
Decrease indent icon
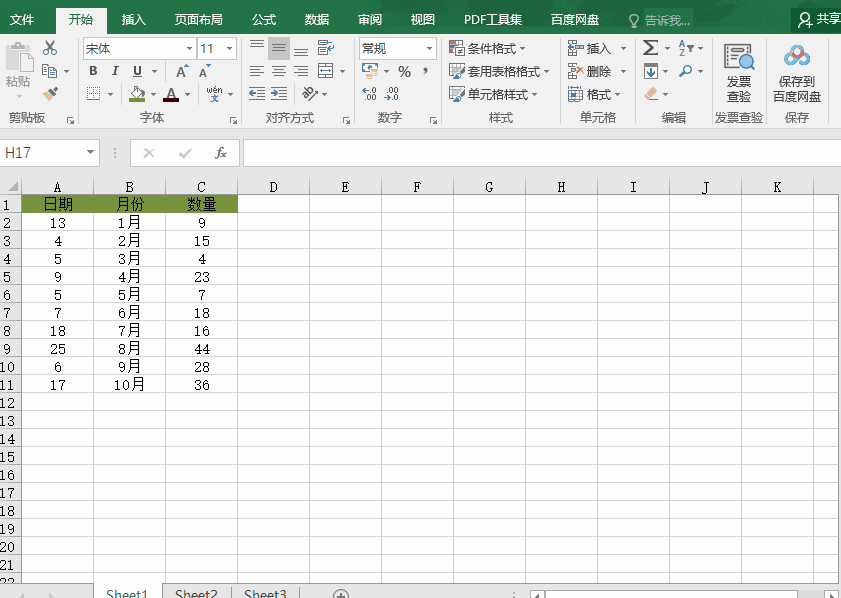pyautogui.click(x=257, y=94)
